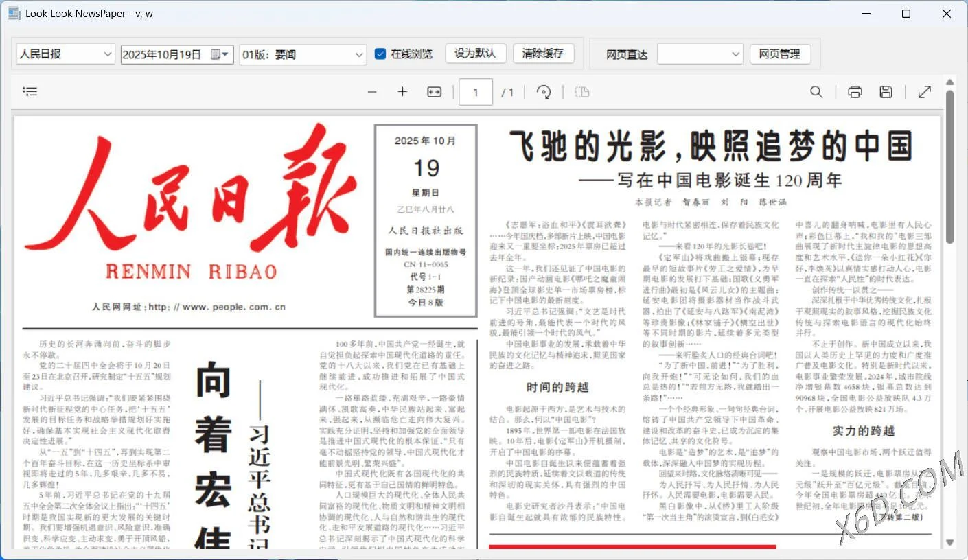The height and width of the screenshot is (560, 968).
Task: Disable the 在线浏览 checkbox
Action: [x=379, y=54]
